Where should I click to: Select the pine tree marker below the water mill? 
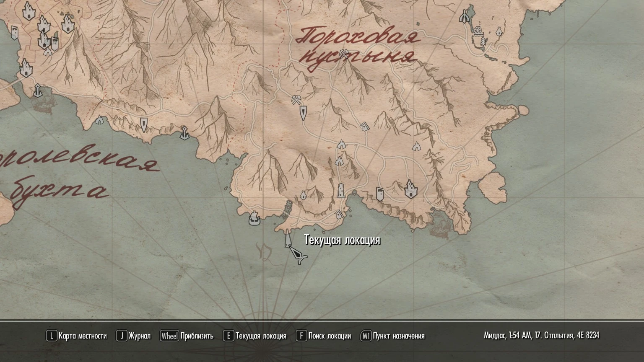click(483, 41)
